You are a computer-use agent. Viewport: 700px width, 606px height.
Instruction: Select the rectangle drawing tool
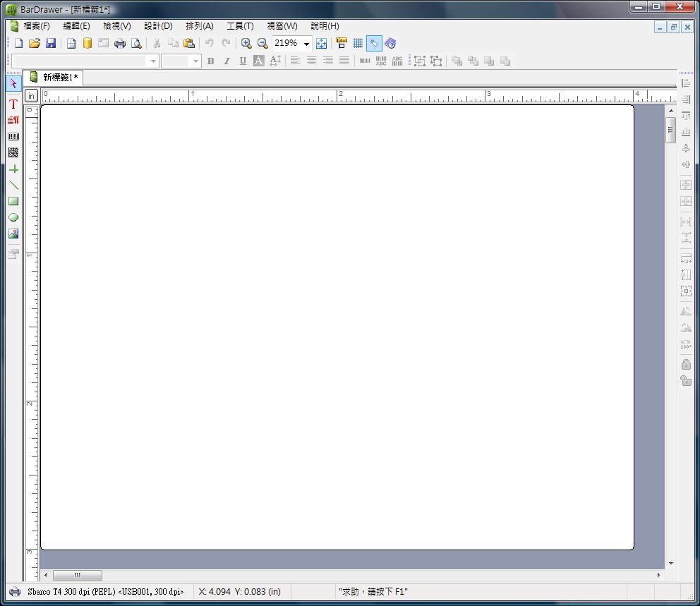13,201
